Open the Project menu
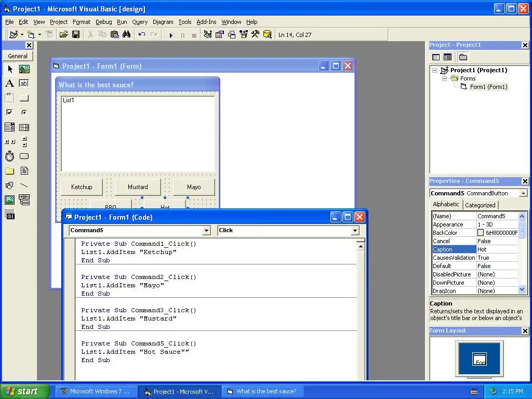532x399 pixels. tap(59, 22)
